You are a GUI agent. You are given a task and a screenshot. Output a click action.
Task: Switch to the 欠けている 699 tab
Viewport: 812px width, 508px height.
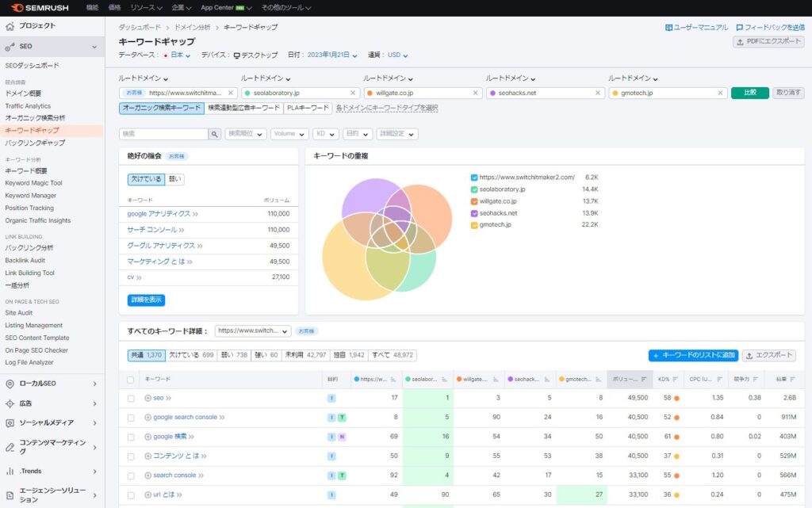coord(191,355)
